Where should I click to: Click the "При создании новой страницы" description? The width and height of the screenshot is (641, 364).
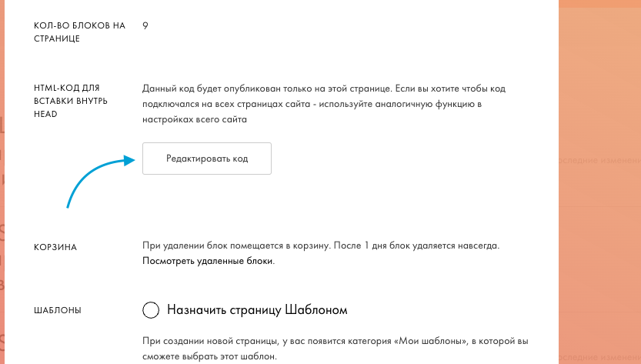pyautogui.click(x=336, y=349)
